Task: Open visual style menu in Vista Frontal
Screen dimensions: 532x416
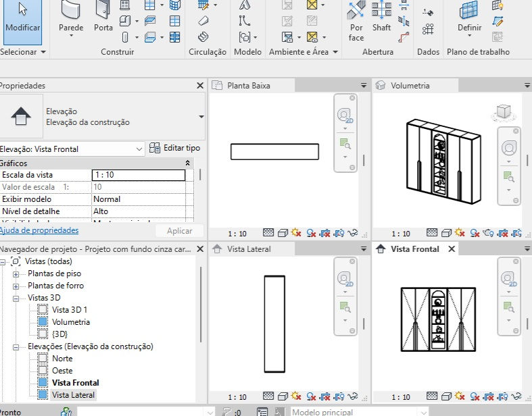Action: point(446,396)
